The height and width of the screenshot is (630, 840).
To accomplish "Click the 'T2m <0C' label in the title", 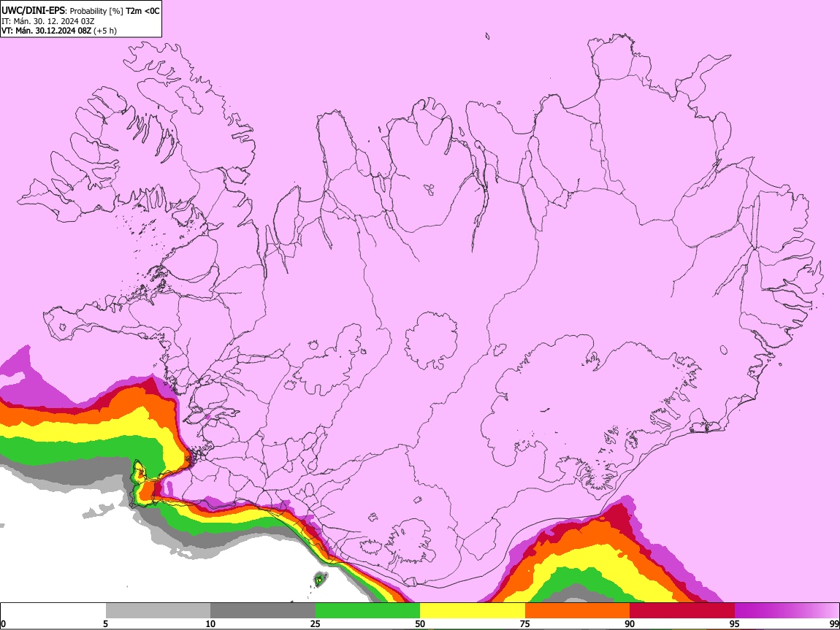I will tap(142, 11).
